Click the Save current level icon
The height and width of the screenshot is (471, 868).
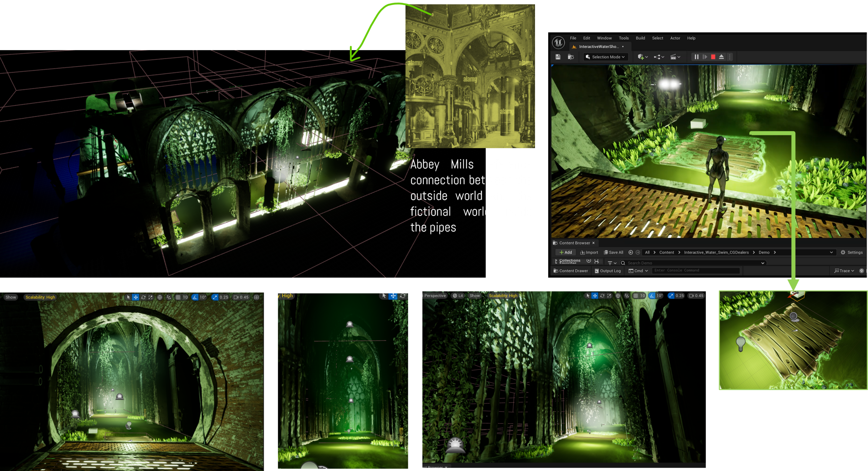pyautogui.click(x=558, y=57)
